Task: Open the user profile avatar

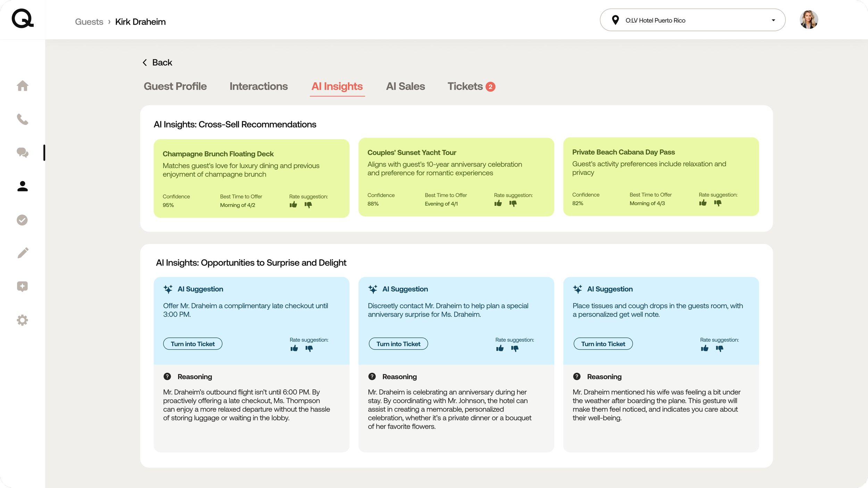Action: pyautogui.click(x=809, y=20)
